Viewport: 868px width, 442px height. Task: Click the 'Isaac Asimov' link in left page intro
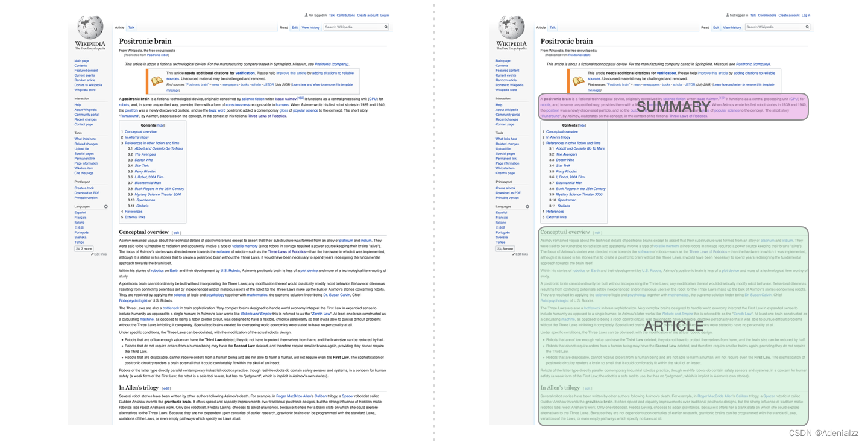pyautogui.click(x=287, y=99)
